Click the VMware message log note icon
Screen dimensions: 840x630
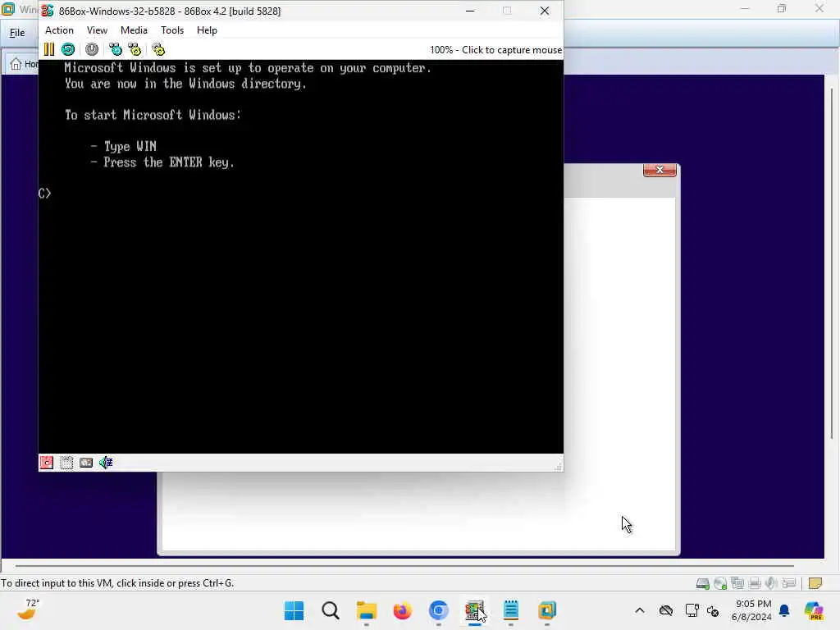[x=815, y=583]
